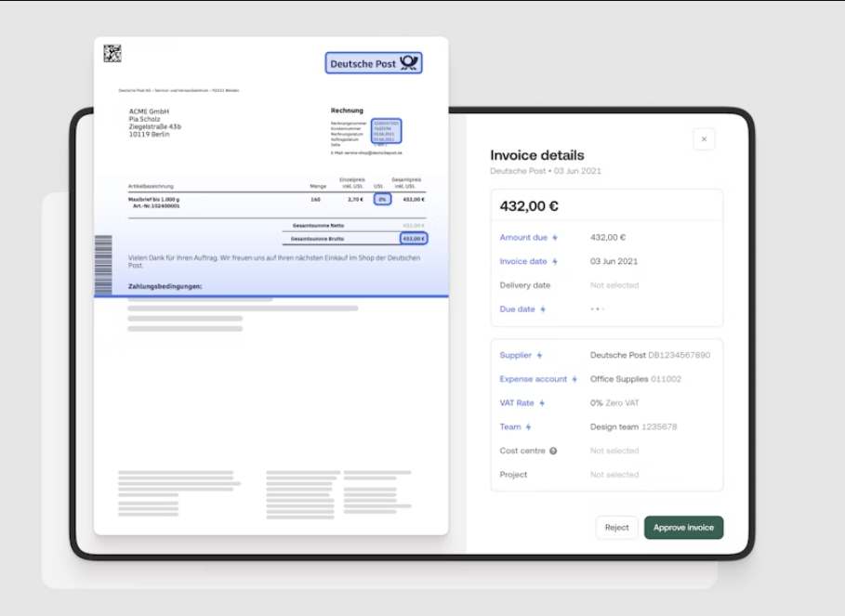This screenshot has height=616, width=845.
Task: Click the Invoice date label
Action: [523, 261]
